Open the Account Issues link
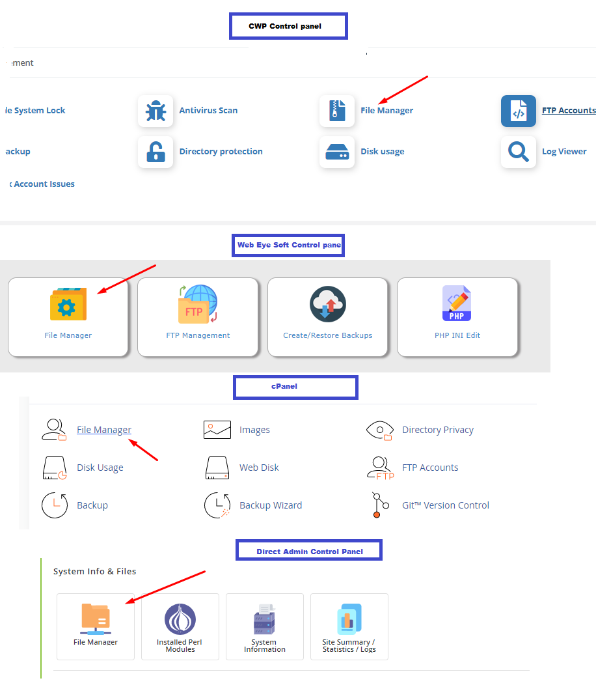 click(x=42, y=184)
